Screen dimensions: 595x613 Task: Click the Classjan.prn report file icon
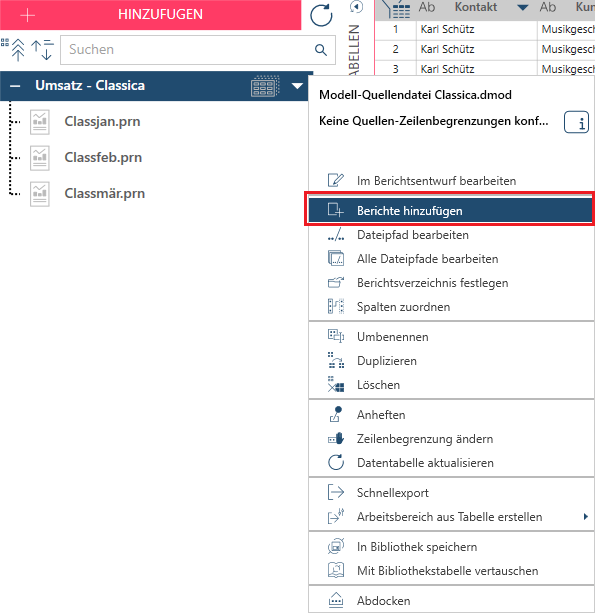click(x=40, y=122)
